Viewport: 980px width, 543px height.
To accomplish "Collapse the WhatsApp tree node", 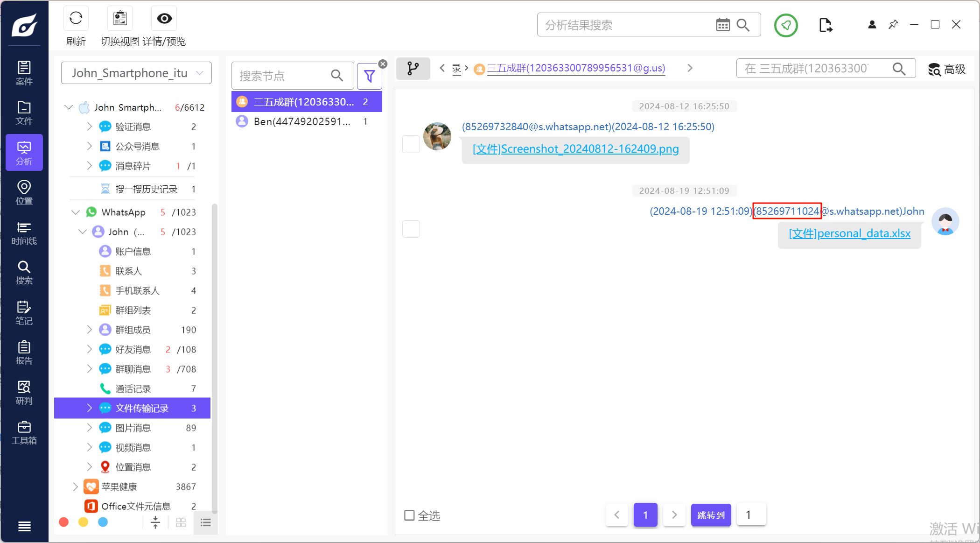I will pos(76,212).
